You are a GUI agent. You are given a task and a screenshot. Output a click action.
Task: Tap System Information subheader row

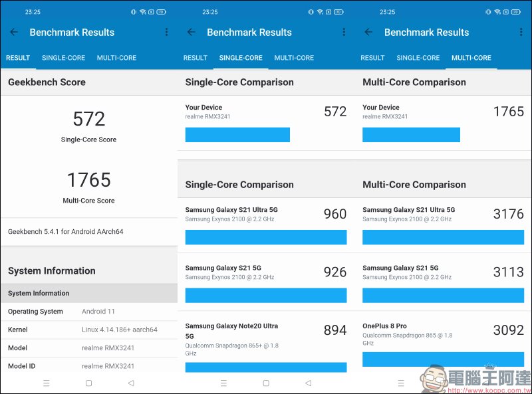[89, 293]
